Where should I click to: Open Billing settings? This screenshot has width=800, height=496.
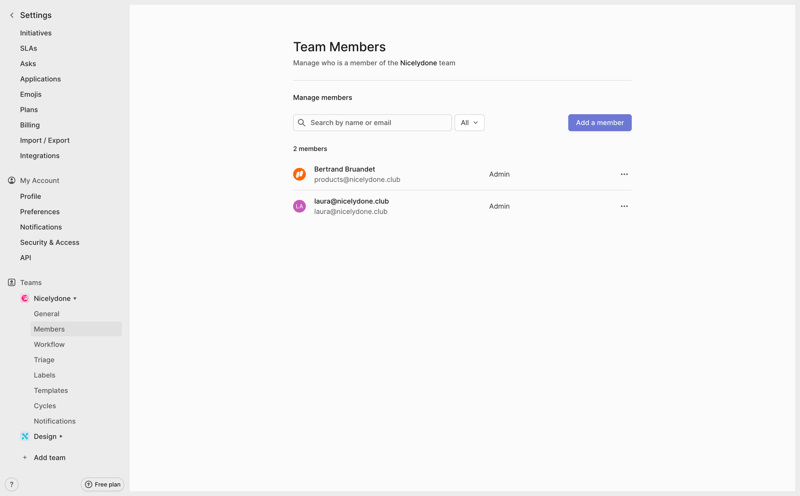(x=30, y=125)
